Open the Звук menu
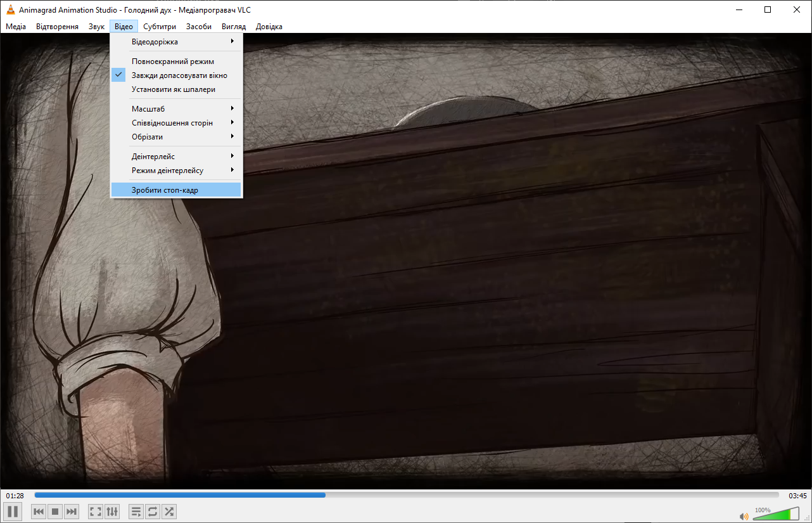 click(x=96, y=27)
